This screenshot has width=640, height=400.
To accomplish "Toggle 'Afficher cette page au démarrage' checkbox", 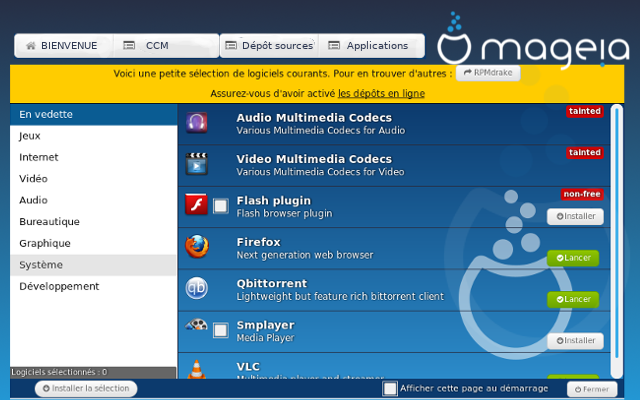I will click(390, 389).
